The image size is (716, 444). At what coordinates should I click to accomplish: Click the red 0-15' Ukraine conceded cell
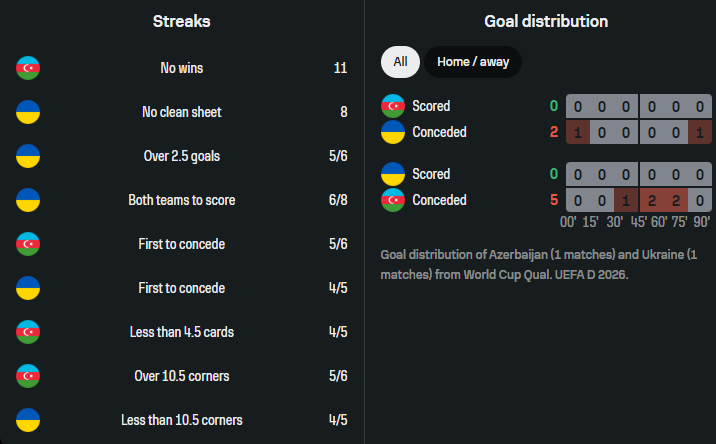click(x=578, y=132)
